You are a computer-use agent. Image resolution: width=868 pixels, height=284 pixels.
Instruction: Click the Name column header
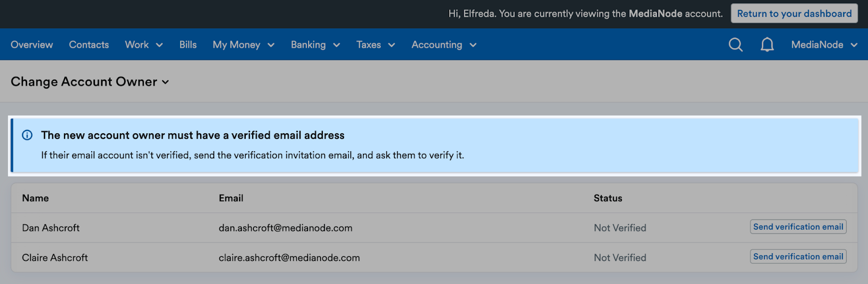[x=35, y=198]
